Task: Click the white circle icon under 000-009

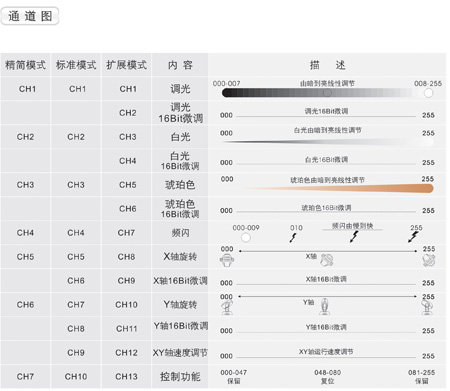Action: [246, 238]
